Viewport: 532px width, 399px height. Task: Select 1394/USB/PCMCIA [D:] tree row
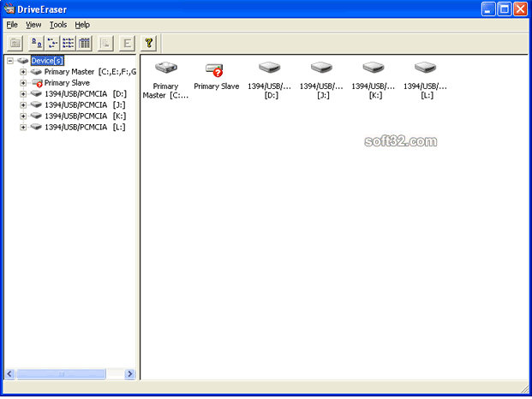[x=86, y=94]
